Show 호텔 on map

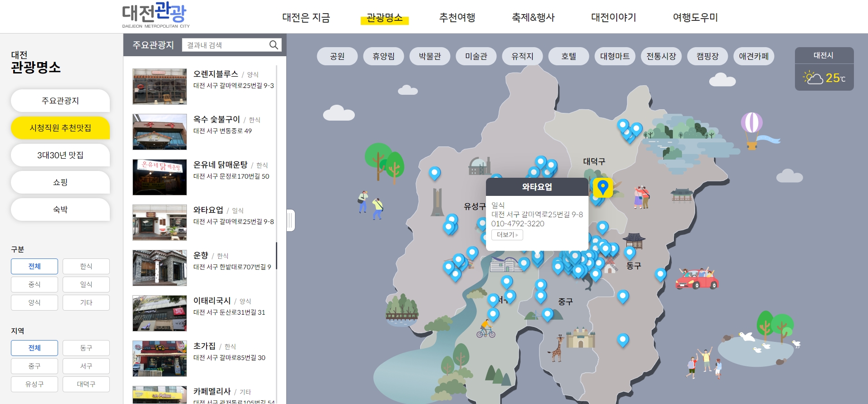click(x=569, y=56)
